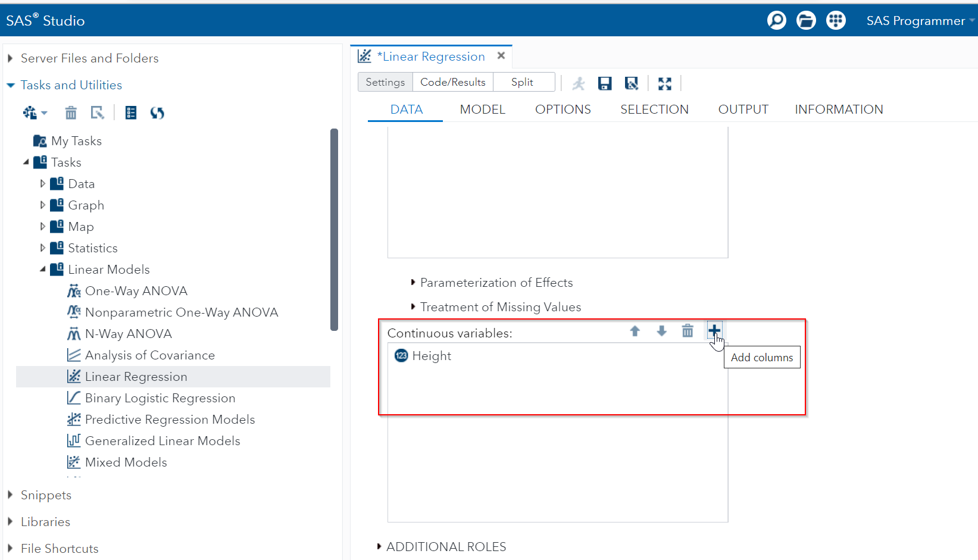Select the Binary Logistic Regression task
Image resolution: width=978 pixels, height=560 pixels.
(x=160, y=398)
